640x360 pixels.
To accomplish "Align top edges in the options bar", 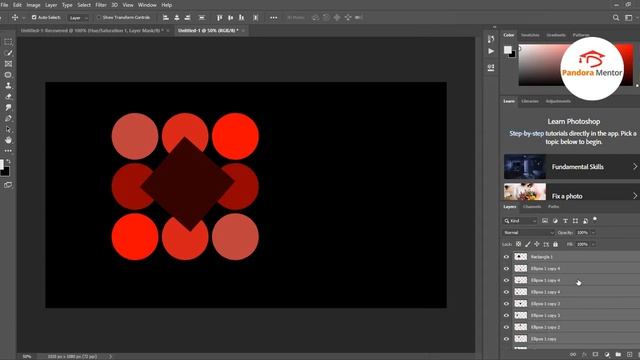I will (220, 18).
